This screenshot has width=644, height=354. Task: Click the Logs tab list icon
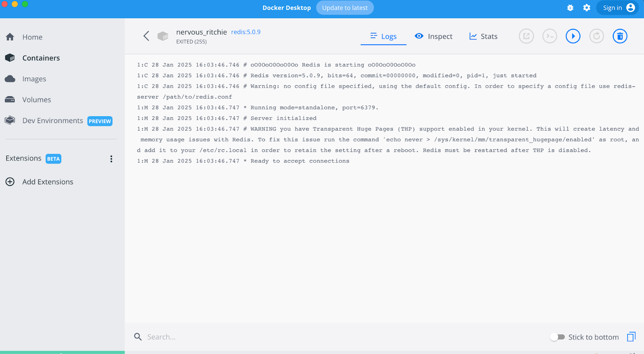coord(374,36)
